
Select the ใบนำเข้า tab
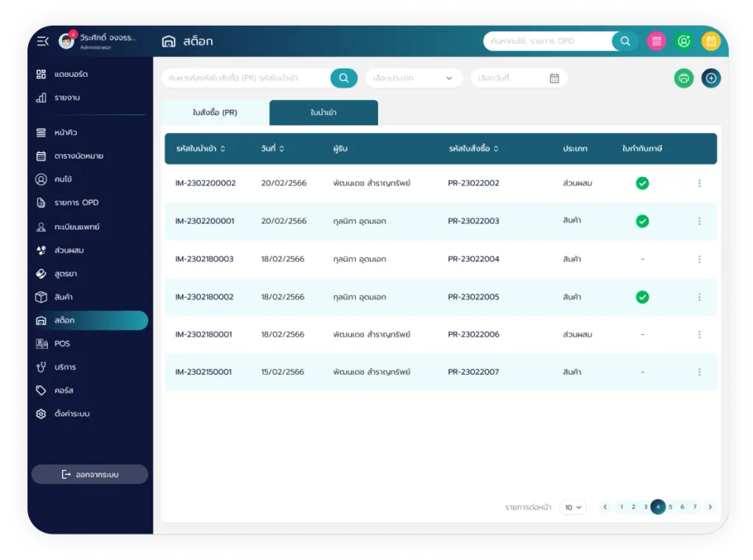[323, 113]
